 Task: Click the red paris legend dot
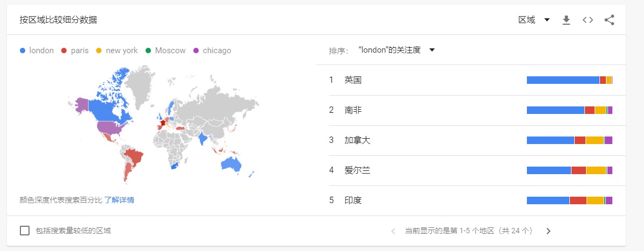[64, 51]
